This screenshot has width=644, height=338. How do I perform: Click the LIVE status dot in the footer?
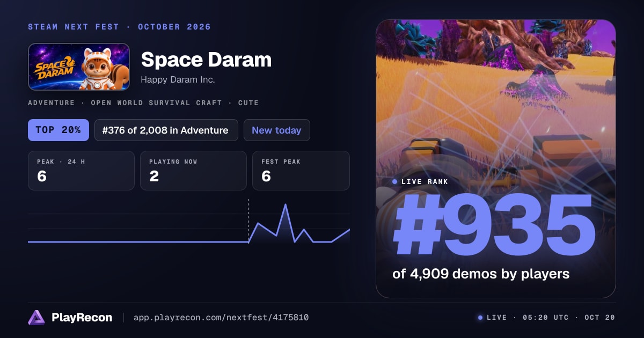480,318
